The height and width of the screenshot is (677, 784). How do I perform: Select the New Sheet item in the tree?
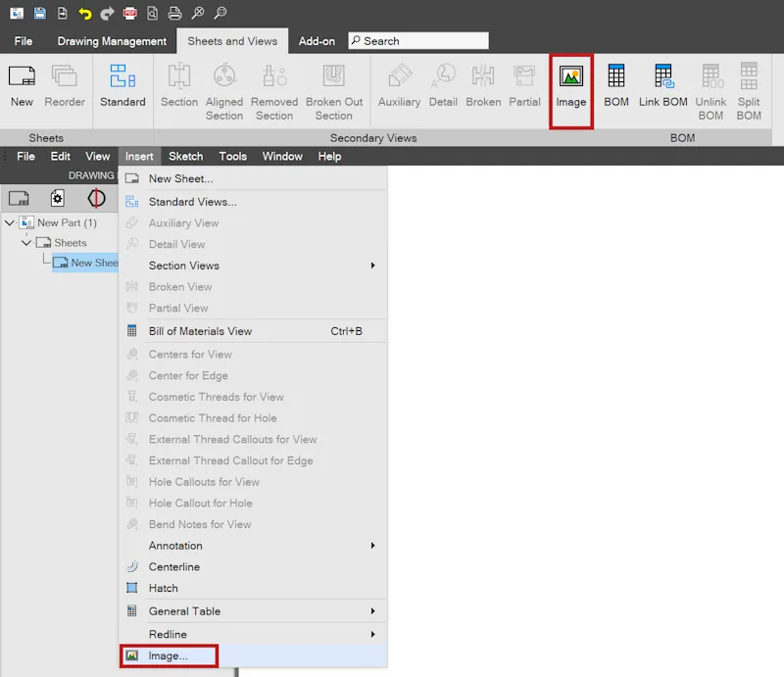[85, 263]
